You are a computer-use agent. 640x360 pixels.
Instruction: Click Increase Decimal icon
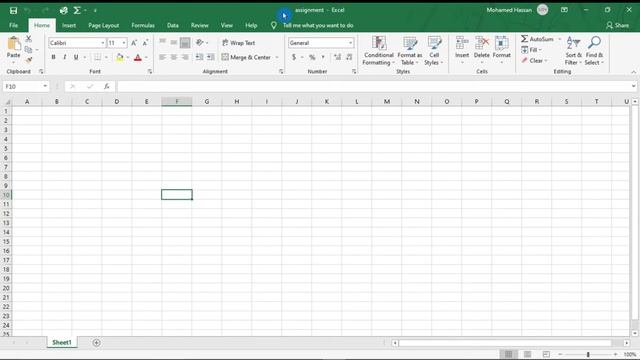pos(338,57)
